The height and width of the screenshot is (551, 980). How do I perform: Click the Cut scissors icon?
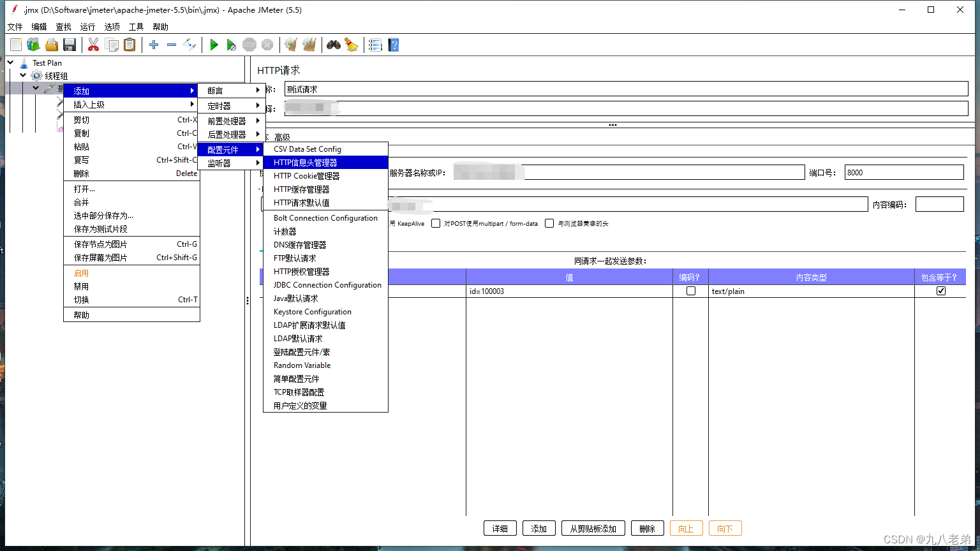tap(94, 45)
